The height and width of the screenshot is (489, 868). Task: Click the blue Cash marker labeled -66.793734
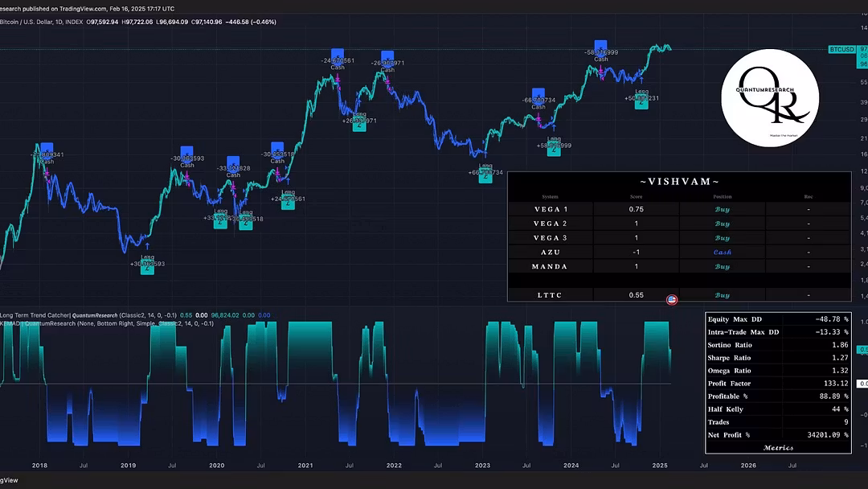pyautogui.click(x=538, y=94)
